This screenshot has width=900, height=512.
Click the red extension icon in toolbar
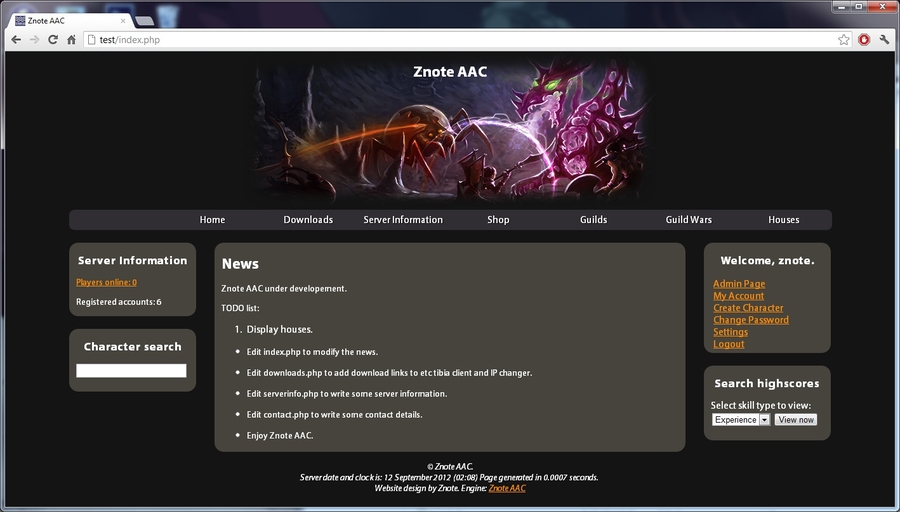864,40
